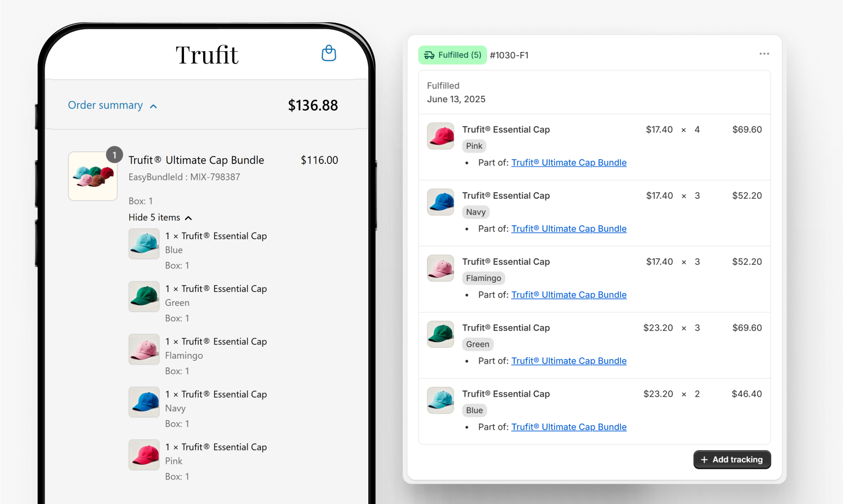Click the Blue cap image in fulfillment card
The height and width of the screenshot is (504, 843).
441,400
